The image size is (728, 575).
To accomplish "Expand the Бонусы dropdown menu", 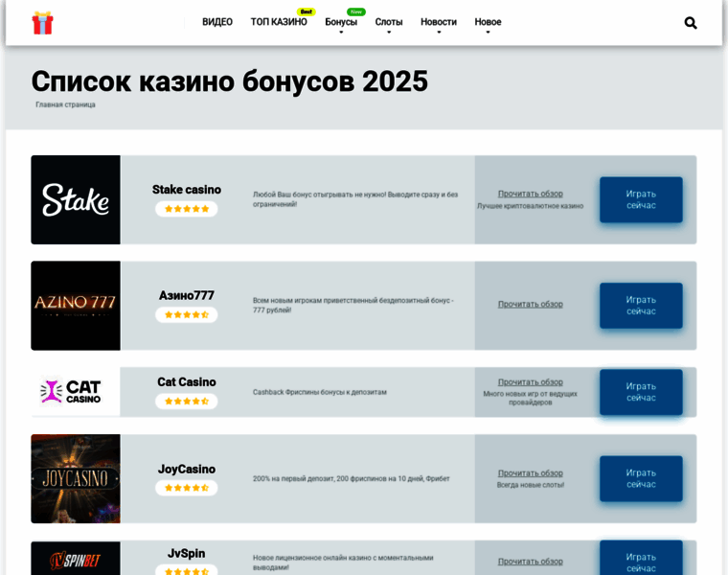I will 341,22.
